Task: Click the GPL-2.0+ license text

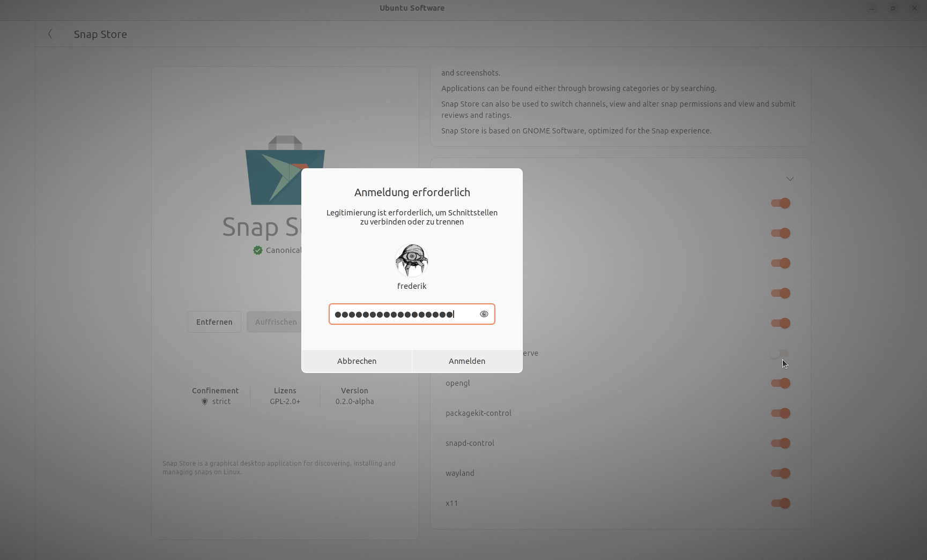Action: tap(285, 401)
